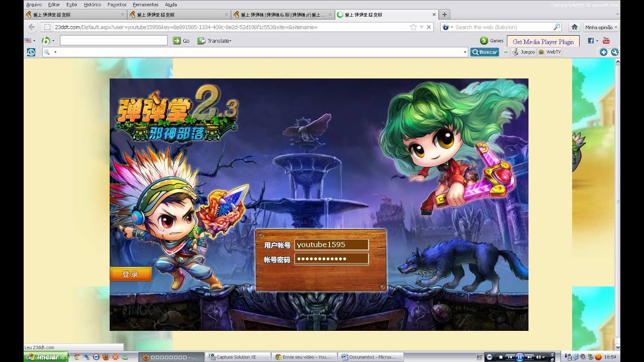Image resolution: width=644 pixels, height=362 pixels.
Task: Click the username field showing youtube1595
Action: click(332, 245)
